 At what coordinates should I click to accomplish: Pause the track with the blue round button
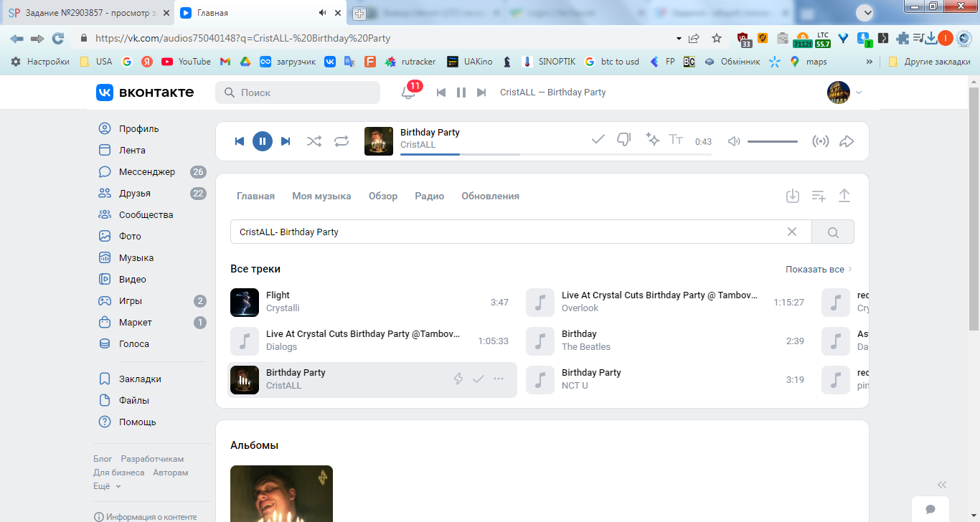263,141
